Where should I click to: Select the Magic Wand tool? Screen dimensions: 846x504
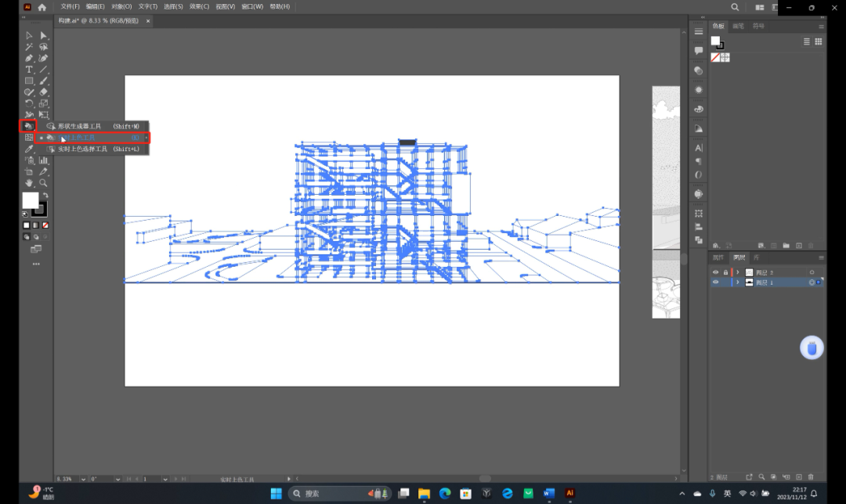[x=29, y=47]
